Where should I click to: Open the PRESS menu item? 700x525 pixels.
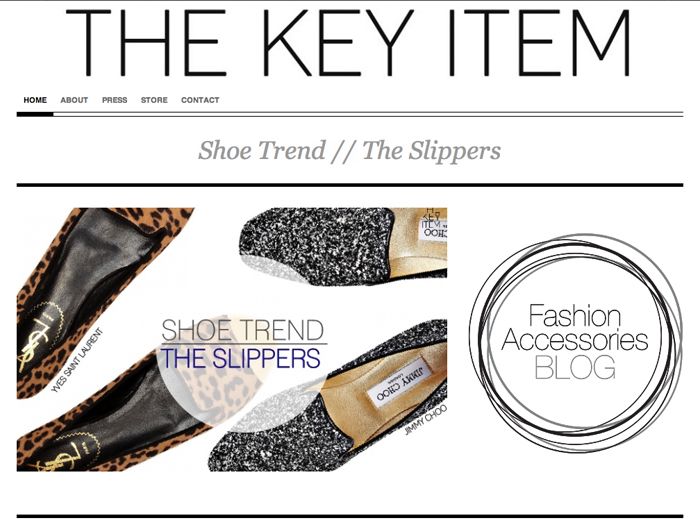pyautogui.click(x=115, y=100)
